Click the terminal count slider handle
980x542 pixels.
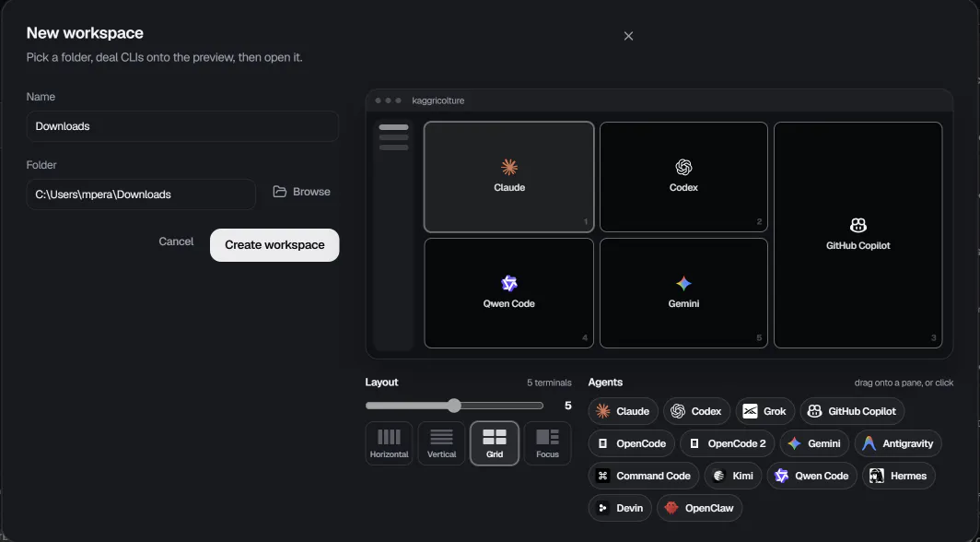(454, 406)
